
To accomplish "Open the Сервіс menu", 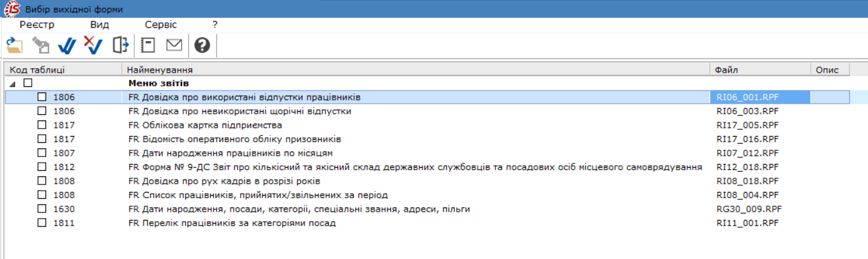I will click(161, 25).
